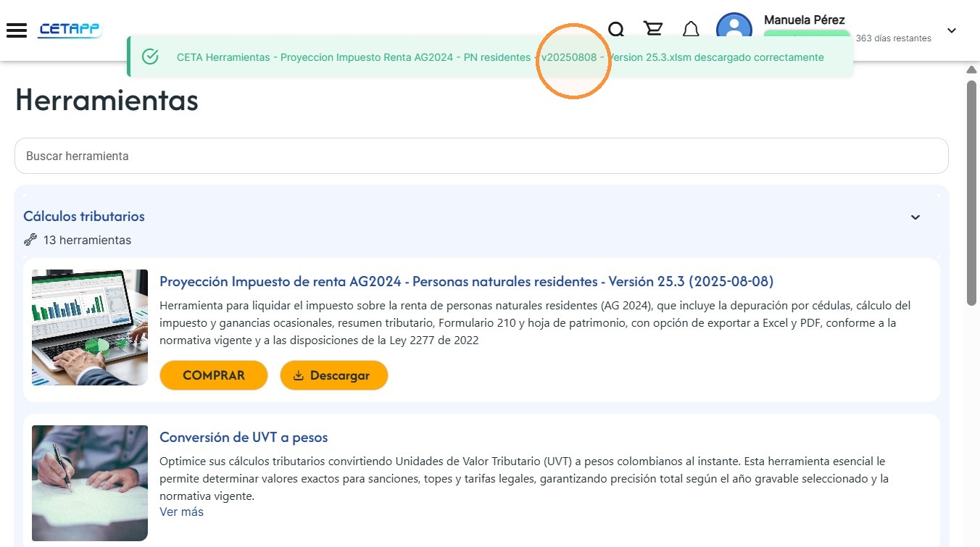
Task: Open the hamburger navigation menu
Action: 16,30
